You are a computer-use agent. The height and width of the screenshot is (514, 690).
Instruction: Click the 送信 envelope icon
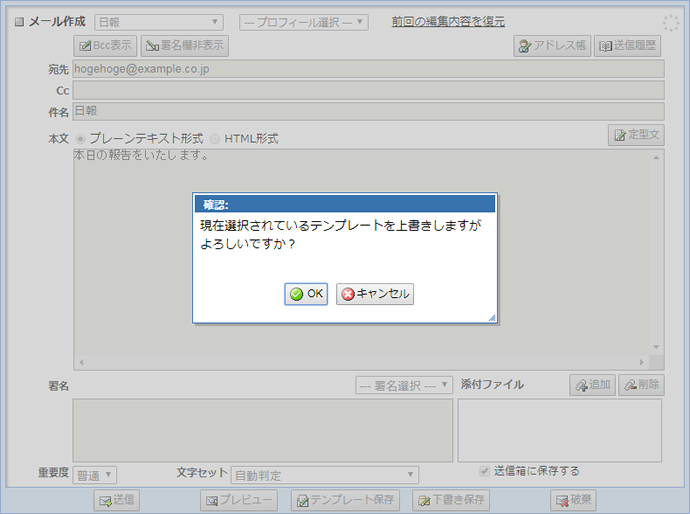[106, 501]
